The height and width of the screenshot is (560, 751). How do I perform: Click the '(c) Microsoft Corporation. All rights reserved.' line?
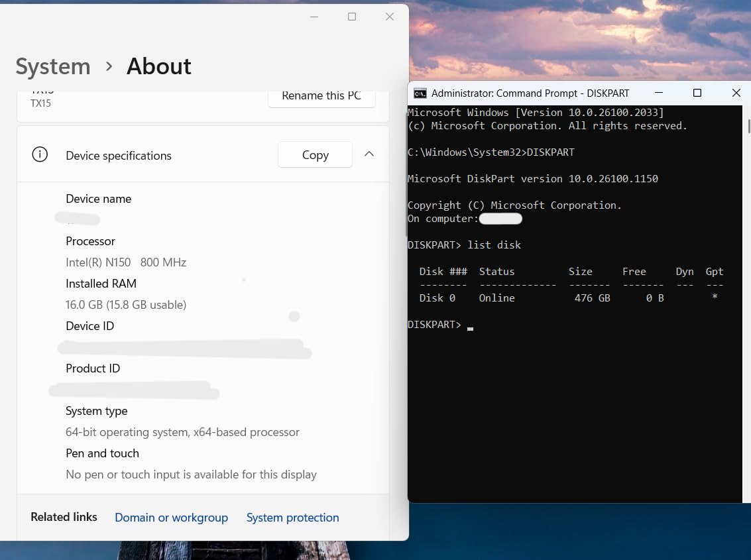(x=548, y=126)
